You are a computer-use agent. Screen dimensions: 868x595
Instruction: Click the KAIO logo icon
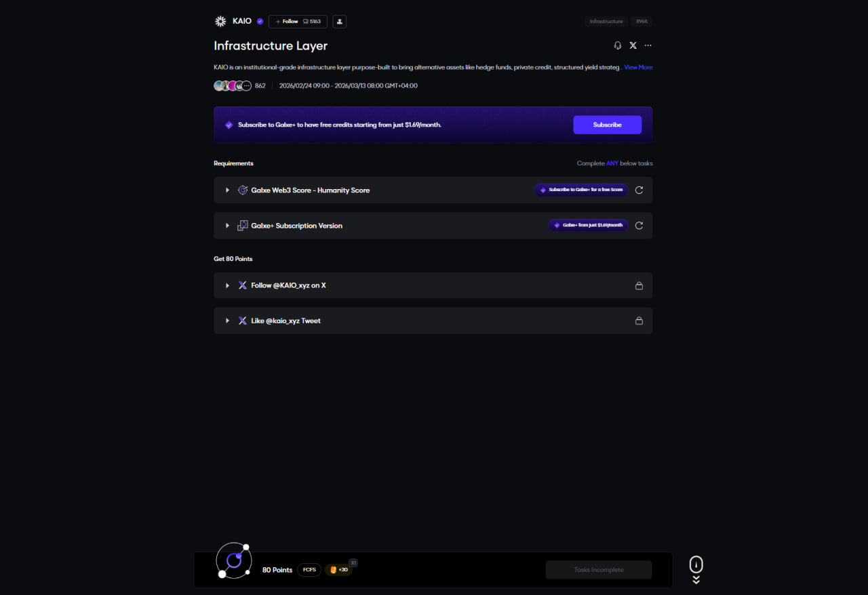coord(220,21)
